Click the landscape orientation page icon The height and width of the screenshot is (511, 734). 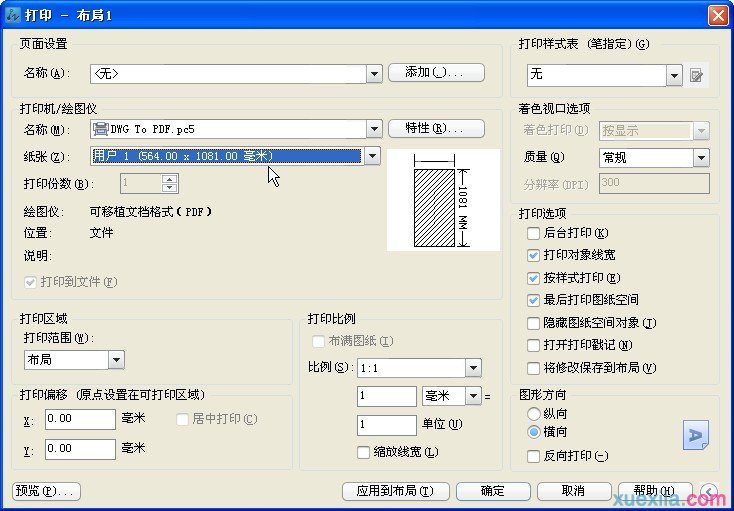[696, 435]
